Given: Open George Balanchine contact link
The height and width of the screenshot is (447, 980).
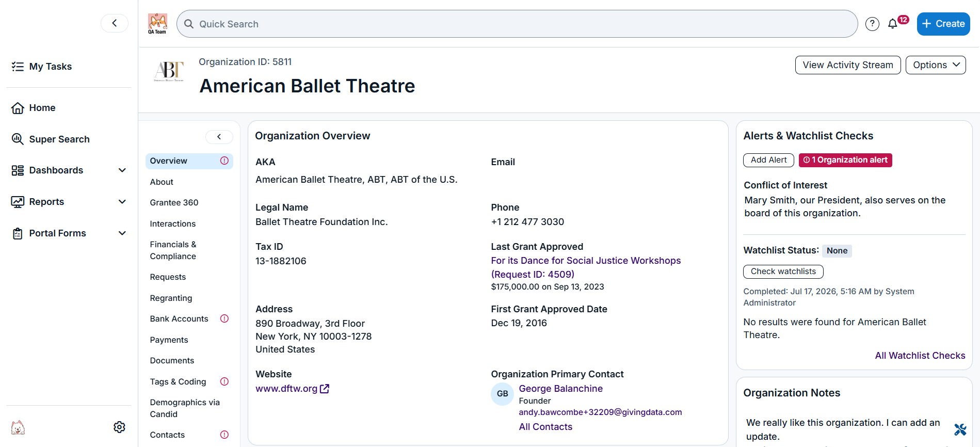Looking at the screenshot, I should [560, 389].
